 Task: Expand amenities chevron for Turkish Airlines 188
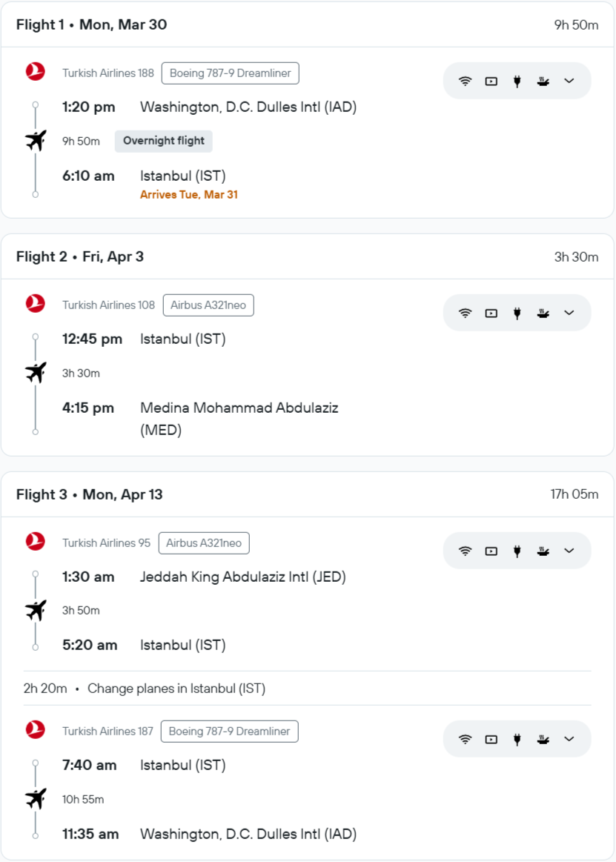pyautogui.click(x=569, y=81)
